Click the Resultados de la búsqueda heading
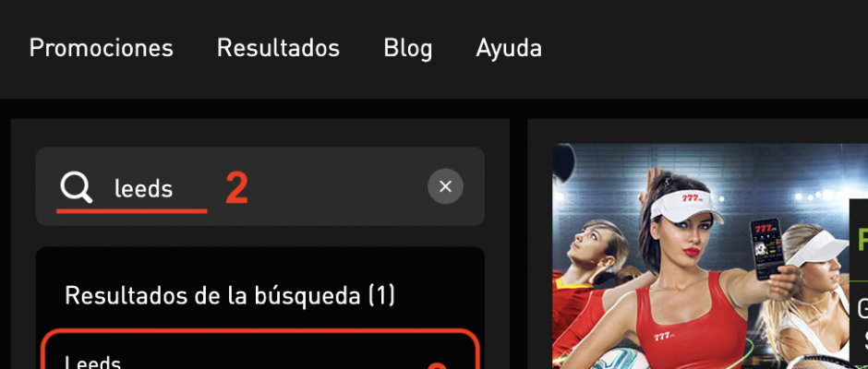 230,295
